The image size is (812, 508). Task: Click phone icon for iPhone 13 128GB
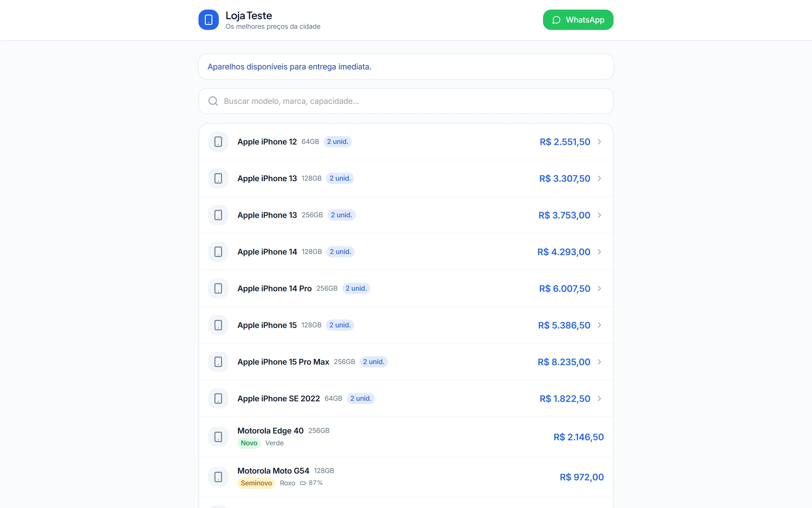tap(218, 178)
